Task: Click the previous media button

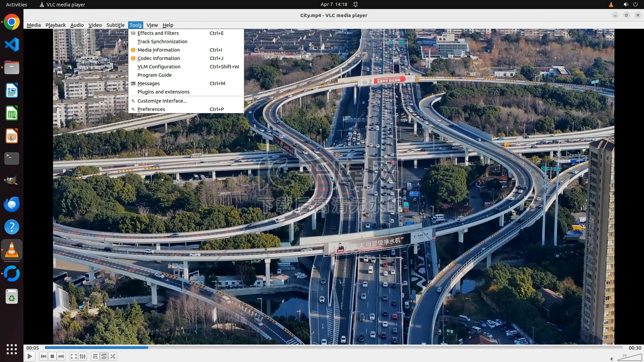Action: click(43, 356)
